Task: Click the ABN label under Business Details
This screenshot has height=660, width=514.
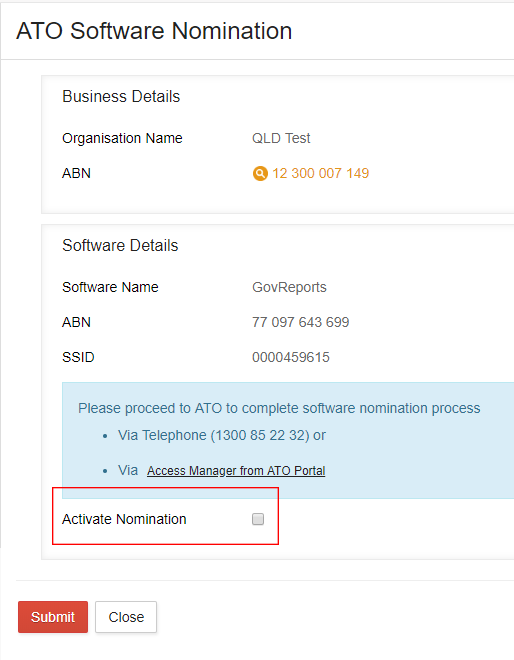Action: click(x=76, y=173)
